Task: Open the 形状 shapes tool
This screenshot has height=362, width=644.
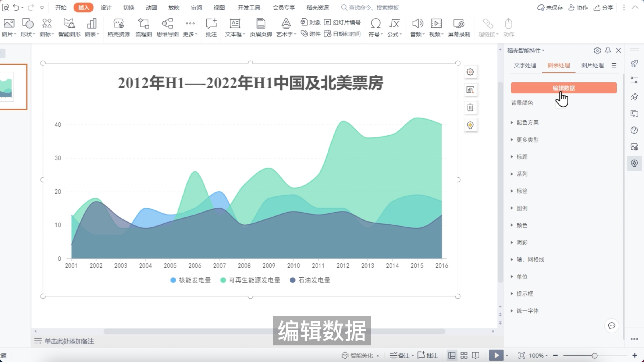Action: [x=28, y=27]
